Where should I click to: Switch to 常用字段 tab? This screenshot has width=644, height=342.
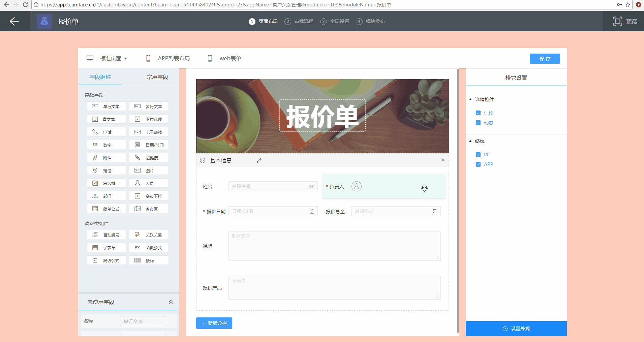(157, 77)
